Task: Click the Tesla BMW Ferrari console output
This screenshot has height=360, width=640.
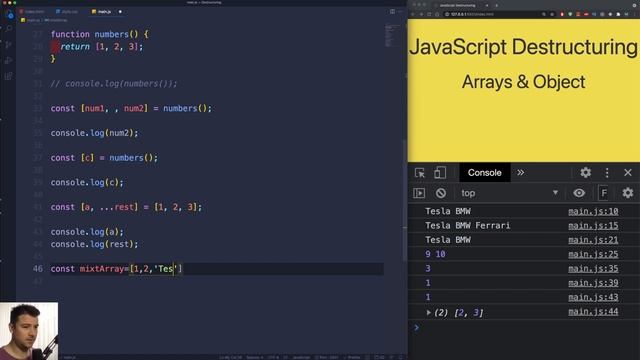Action: (467, 226)
